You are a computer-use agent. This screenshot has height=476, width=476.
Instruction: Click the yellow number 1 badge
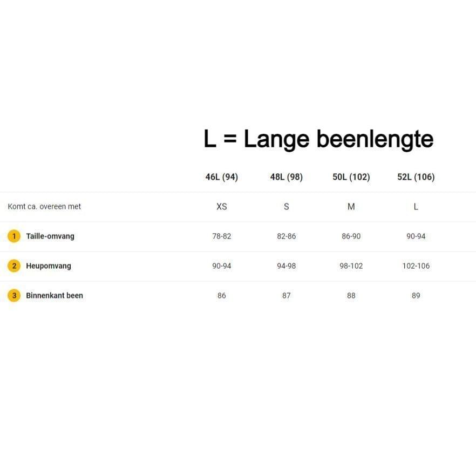(14, 236)
